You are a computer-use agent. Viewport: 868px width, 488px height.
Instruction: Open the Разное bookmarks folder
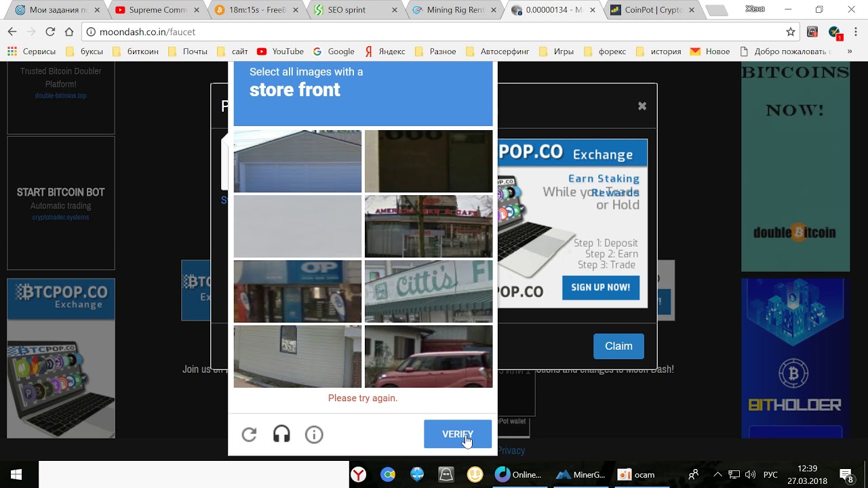(x=436, y=52)
